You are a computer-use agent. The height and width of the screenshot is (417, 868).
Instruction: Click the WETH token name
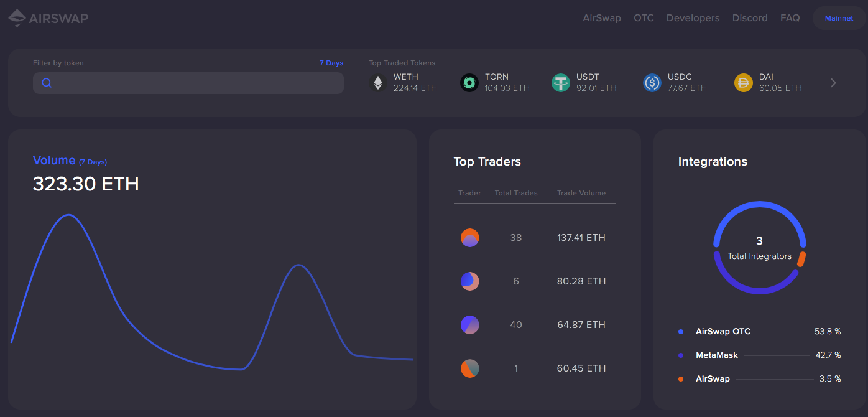point(406,77)
